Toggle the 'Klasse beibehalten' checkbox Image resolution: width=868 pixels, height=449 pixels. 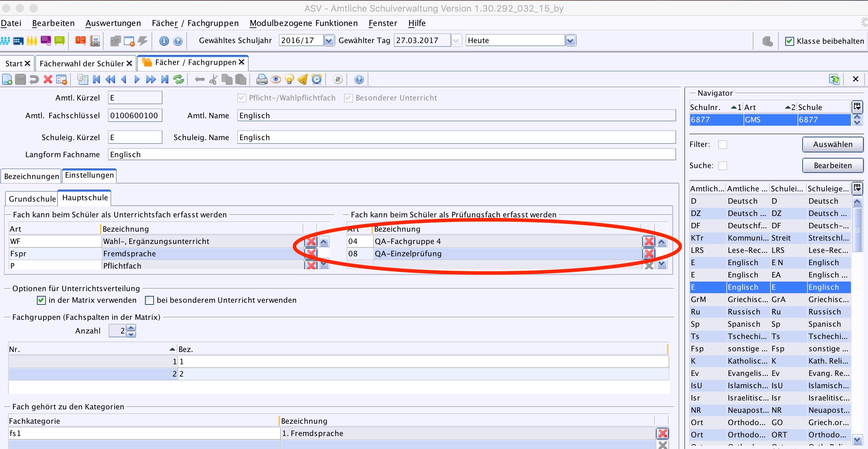(789, 41)
